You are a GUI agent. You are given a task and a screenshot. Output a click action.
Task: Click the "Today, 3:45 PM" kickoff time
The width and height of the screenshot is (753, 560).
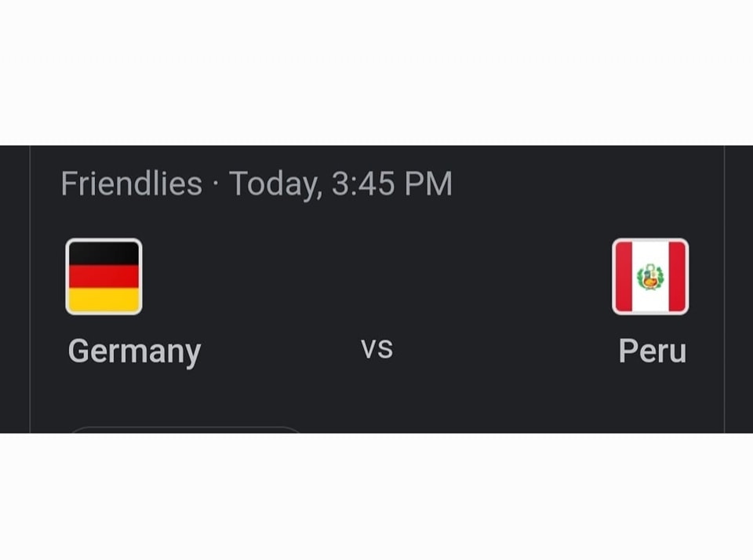click(340, 184)
